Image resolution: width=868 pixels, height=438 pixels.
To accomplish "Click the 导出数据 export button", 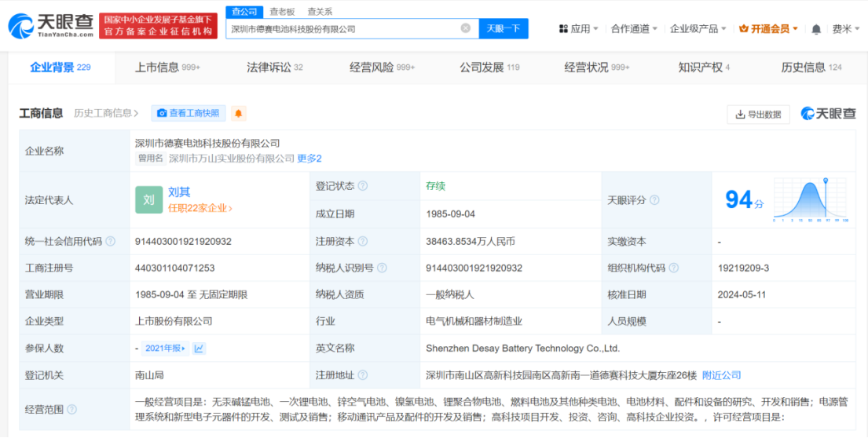I will (758, 114).
